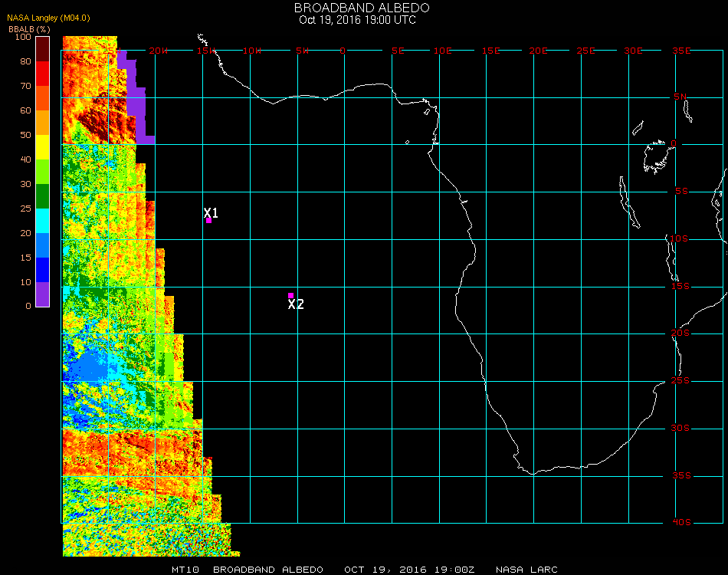Viewport: 728px width, 575px height.
Task: Select the dark red 80-100 color swatch
Action: 43,49
